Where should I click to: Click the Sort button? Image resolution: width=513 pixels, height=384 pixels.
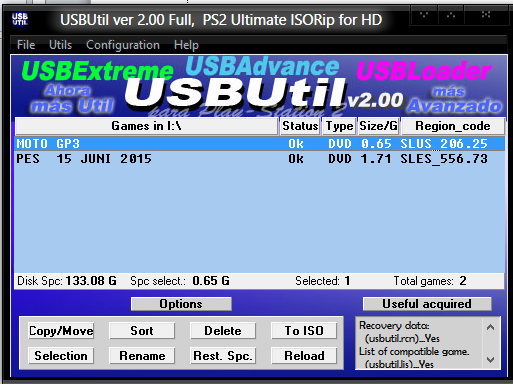tap(142, 331)
